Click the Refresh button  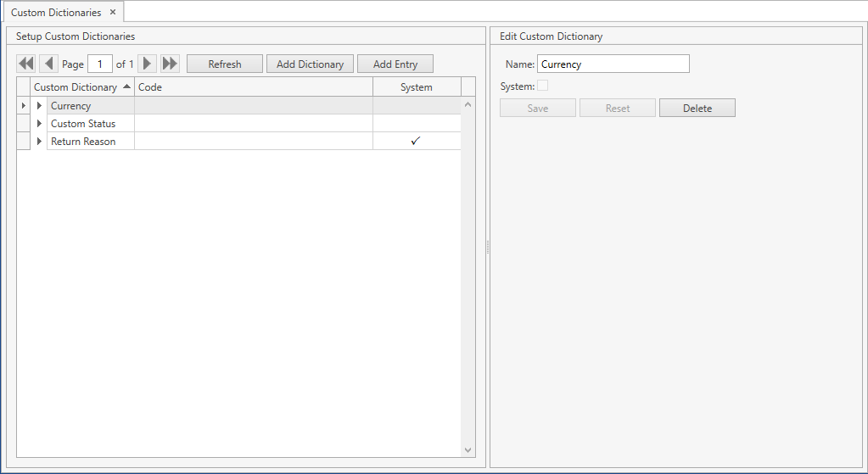(225, 64)
